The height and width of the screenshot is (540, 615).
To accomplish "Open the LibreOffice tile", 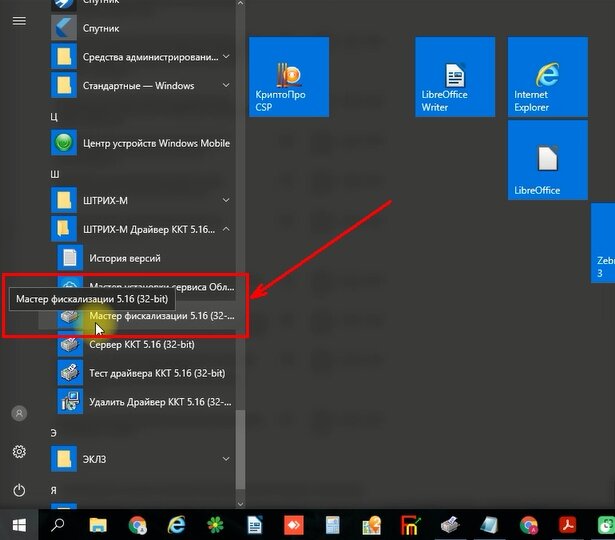I will (548, 160).
